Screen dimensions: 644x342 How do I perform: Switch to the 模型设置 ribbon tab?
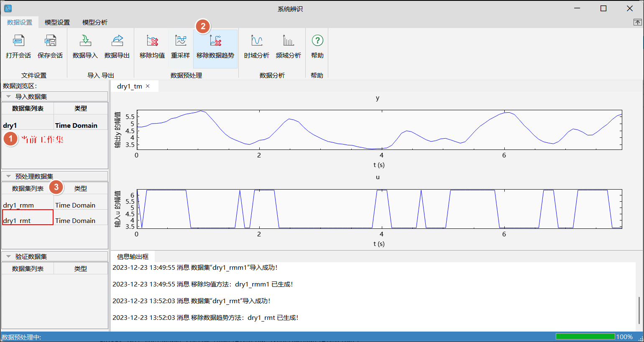pyautogui.click(x=57, y=23)
